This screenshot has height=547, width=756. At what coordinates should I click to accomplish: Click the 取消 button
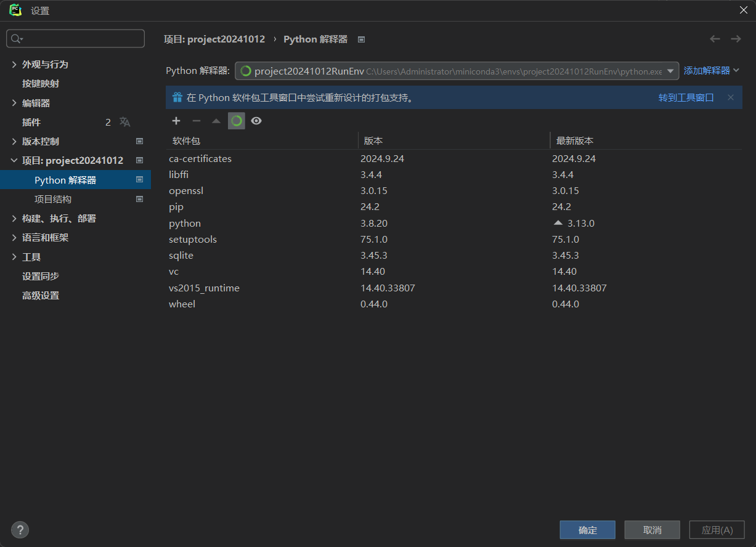point(652,530)
